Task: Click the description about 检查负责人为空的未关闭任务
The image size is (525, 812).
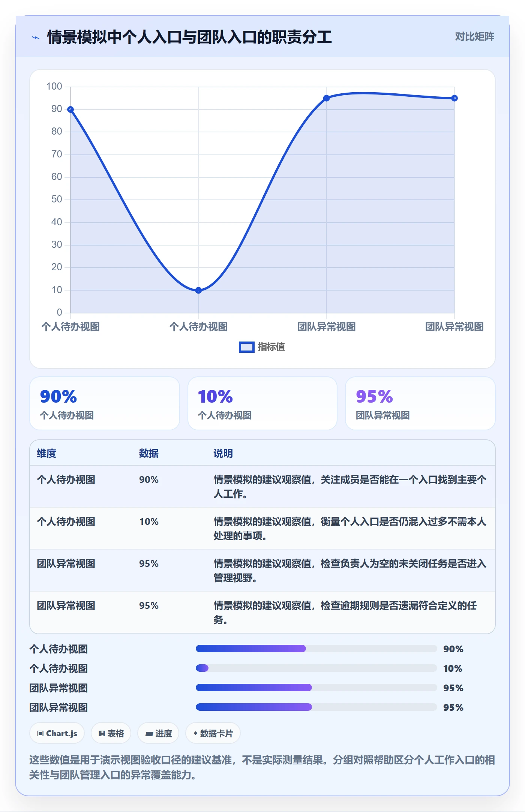Action: [x=350, y=571]
